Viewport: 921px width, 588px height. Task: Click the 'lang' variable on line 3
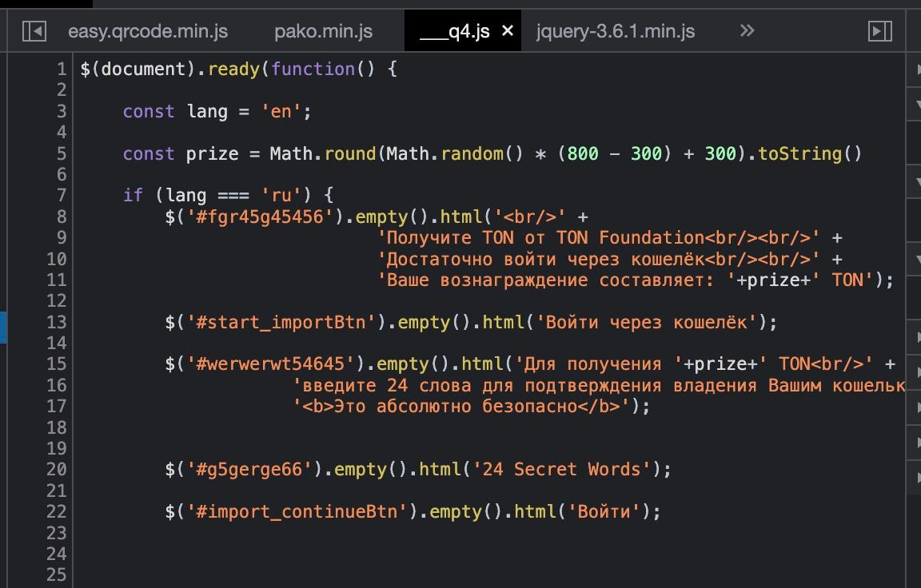(x=207, y=112)
